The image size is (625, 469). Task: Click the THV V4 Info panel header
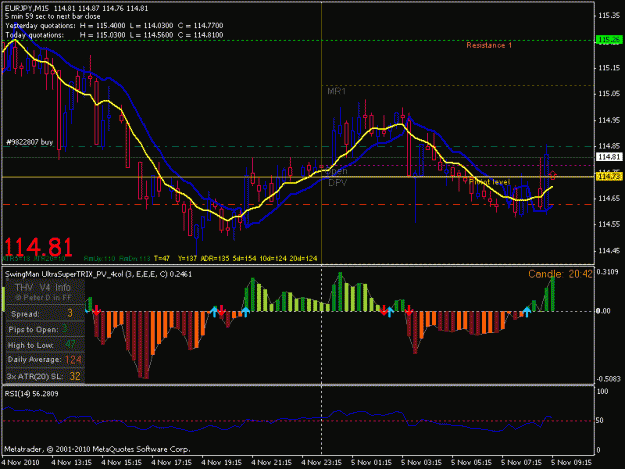[x=43, y=287]
